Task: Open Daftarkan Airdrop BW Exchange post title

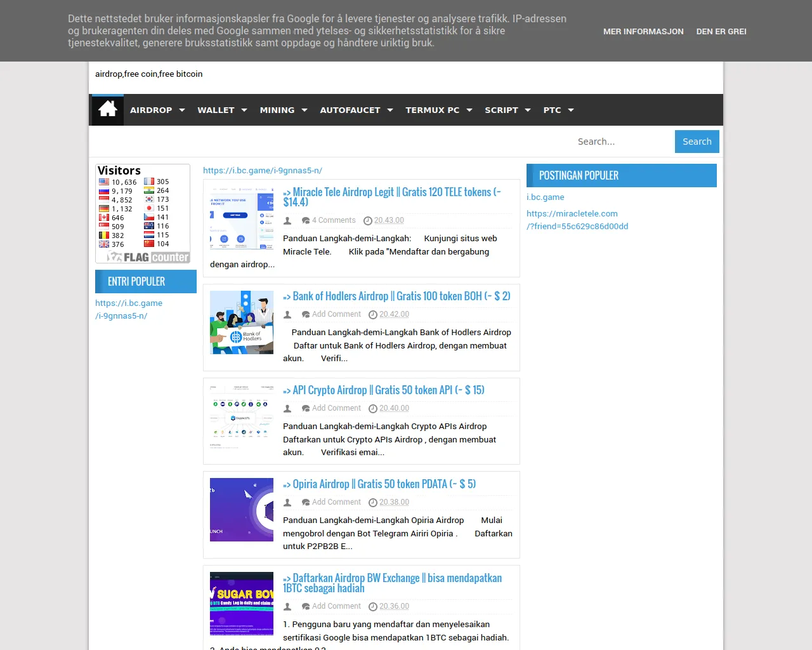Action: (393, 583)
